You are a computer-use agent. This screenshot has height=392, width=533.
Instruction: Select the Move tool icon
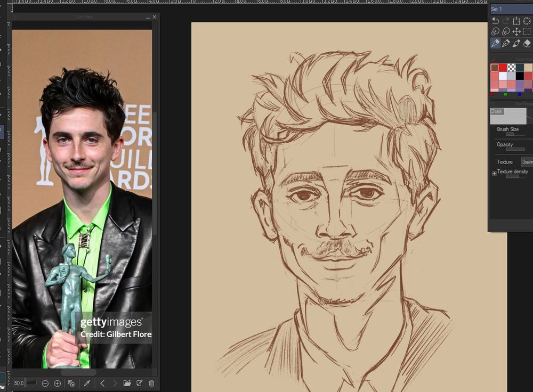(x=516, y=31)
